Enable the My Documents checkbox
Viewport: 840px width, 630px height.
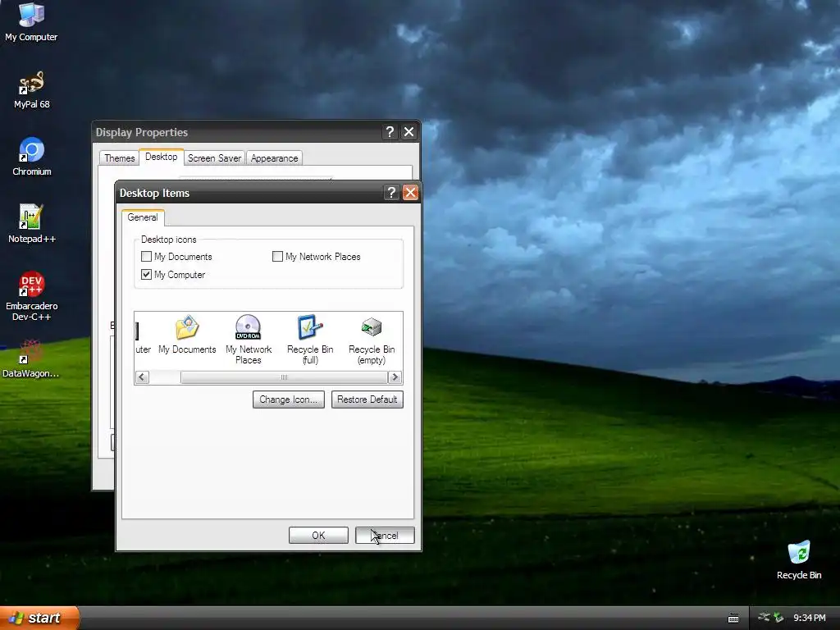146,257
